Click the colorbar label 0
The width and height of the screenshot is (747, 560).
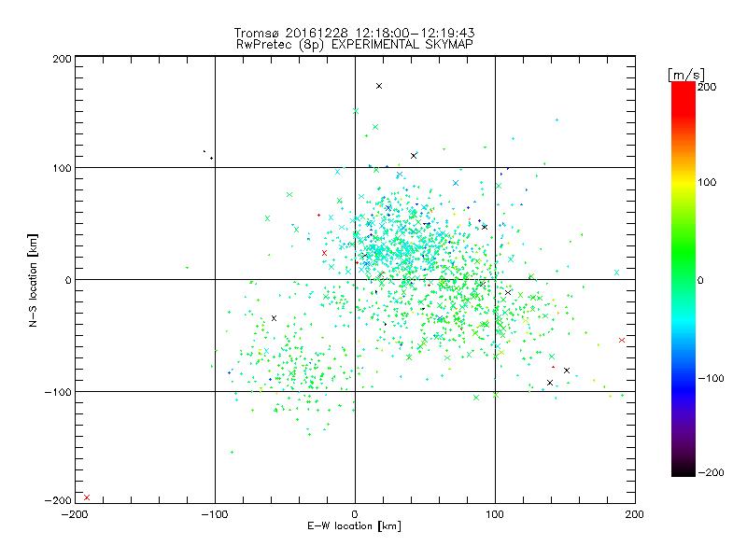700,280
